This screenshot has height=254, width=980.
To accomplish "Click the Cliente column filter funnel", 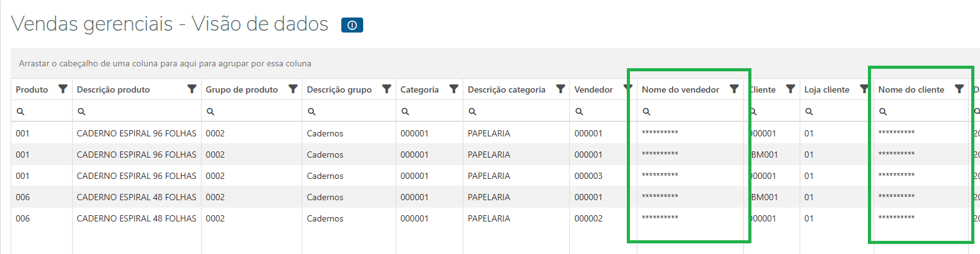I will pos(791,89).
